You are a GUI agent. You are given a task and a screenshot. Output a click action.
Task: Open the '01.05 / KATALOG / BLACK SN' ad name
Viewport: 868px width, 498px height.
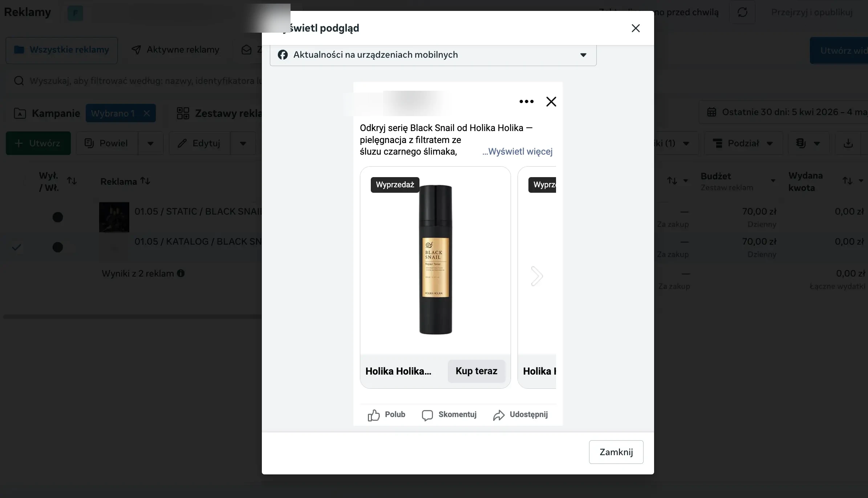point(198,241)
